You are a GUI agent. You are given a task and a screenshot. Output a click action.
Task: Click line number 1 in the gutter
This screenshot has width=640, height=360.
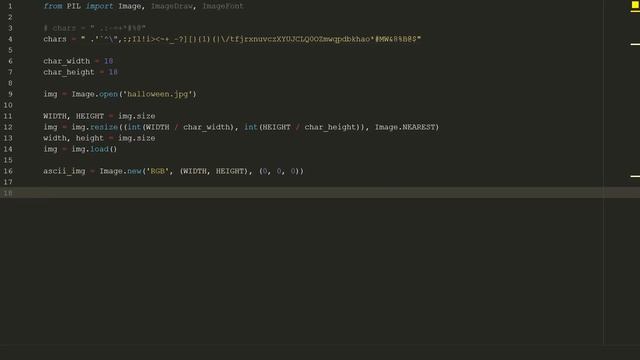pyautogui.click(x=10, y=6)
